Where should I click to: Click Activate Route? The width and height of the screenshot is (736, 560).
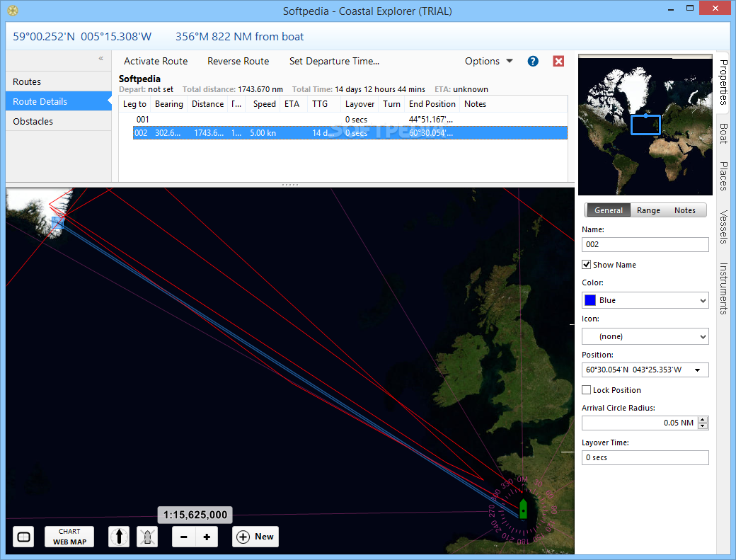(x=156, y=61)
